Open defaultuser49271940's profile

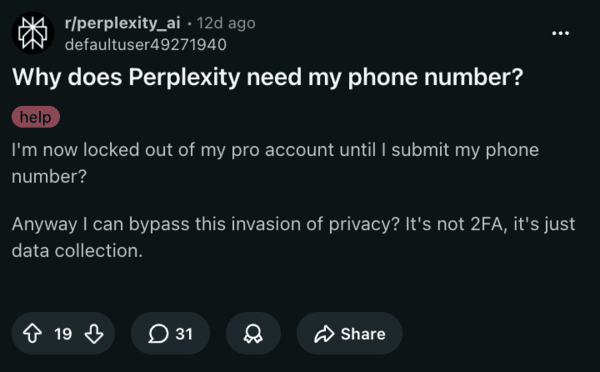point(146,44)
